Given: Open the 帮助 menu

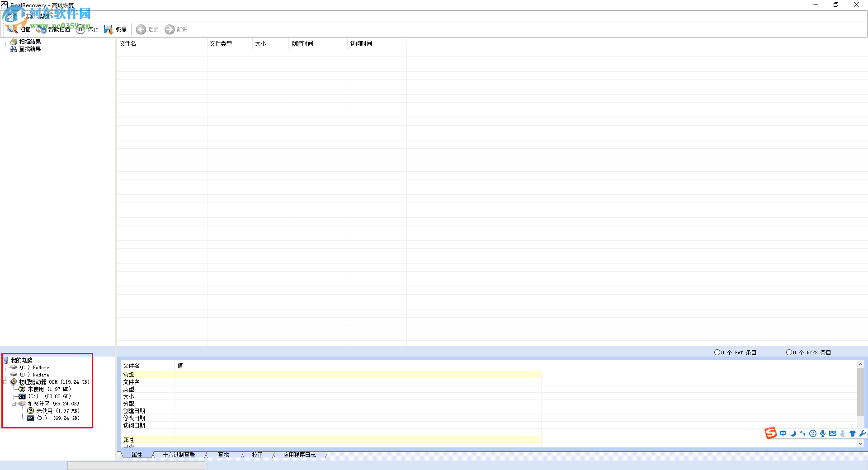Looking at the screenshot, I should [x=45, y=16].
